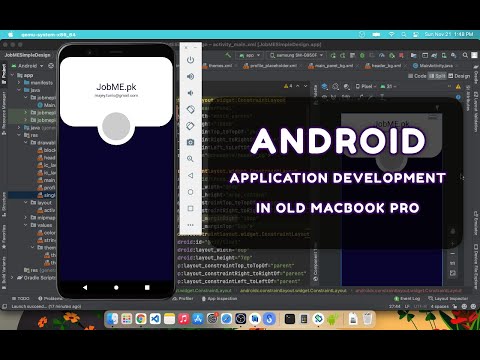Switch editor to Split view mode
The width and height of the screenshot is (480, 360).
coord(437,76)
